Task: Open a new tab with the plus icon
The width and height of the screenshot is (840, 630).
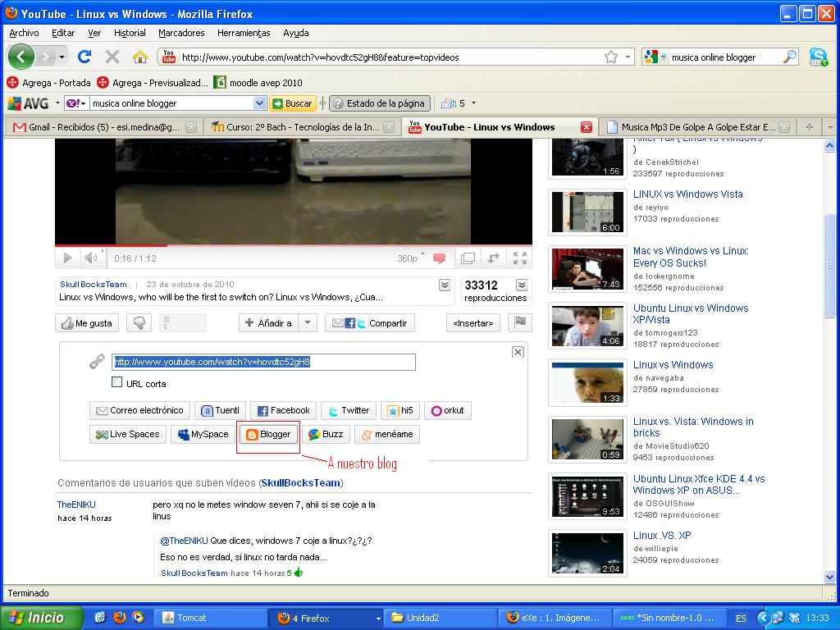Action: coord(810,127)
